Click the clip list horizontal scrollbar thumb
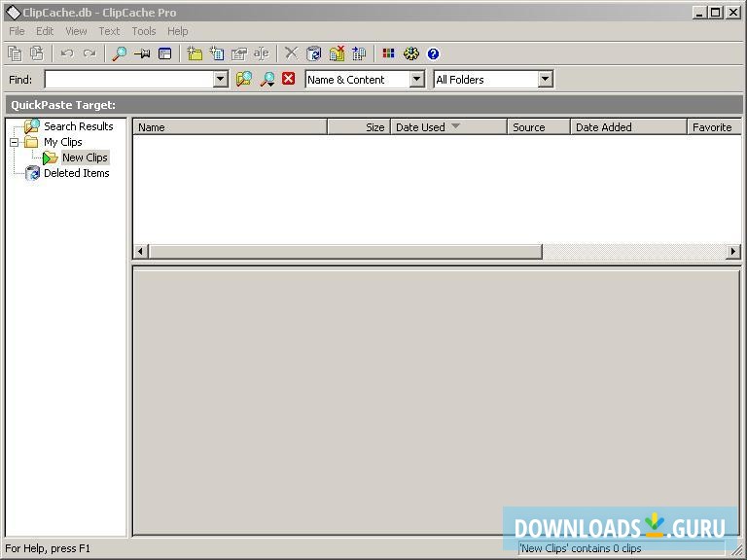The height and width of the screenshot is (560, 747). click(345, 251)
